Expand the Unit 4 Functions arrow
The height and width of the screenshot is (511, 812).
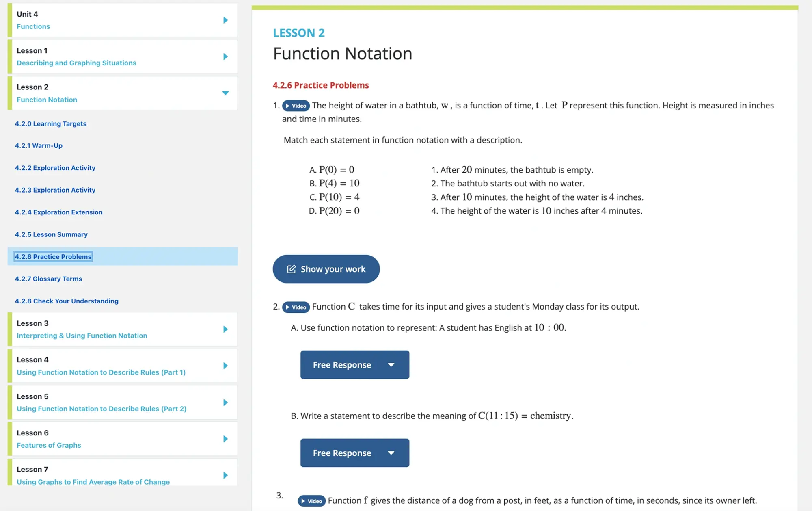click(x=225, y=20)
